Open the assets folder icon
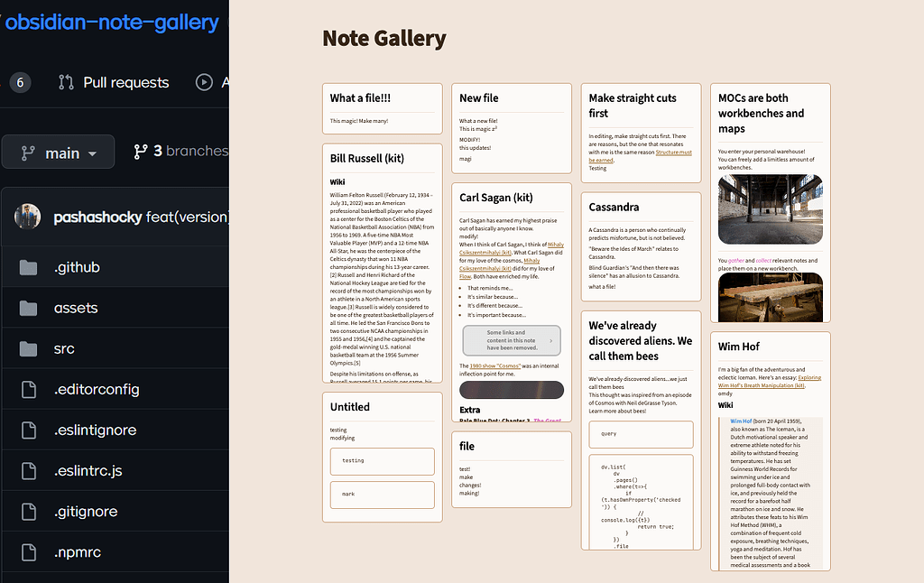Image resolution: width=924 pixels, height=583 pixels. (x=28, y=307)
